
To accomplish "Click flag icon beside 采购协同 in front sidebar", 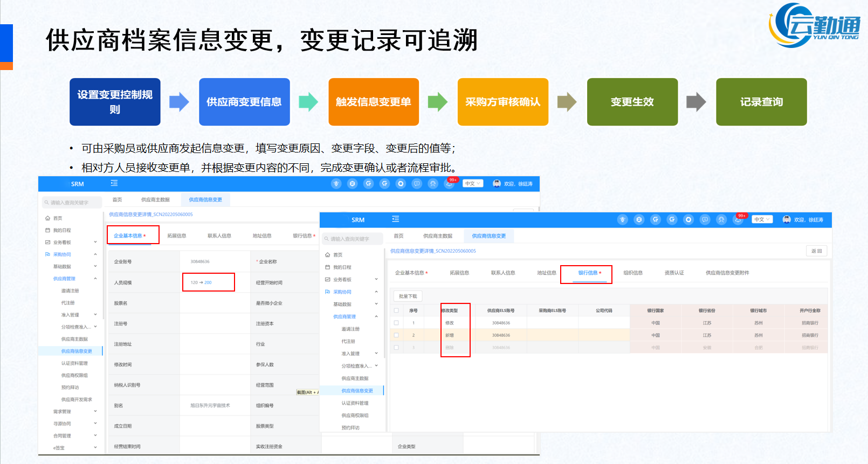I will click(x=327, y=292).
